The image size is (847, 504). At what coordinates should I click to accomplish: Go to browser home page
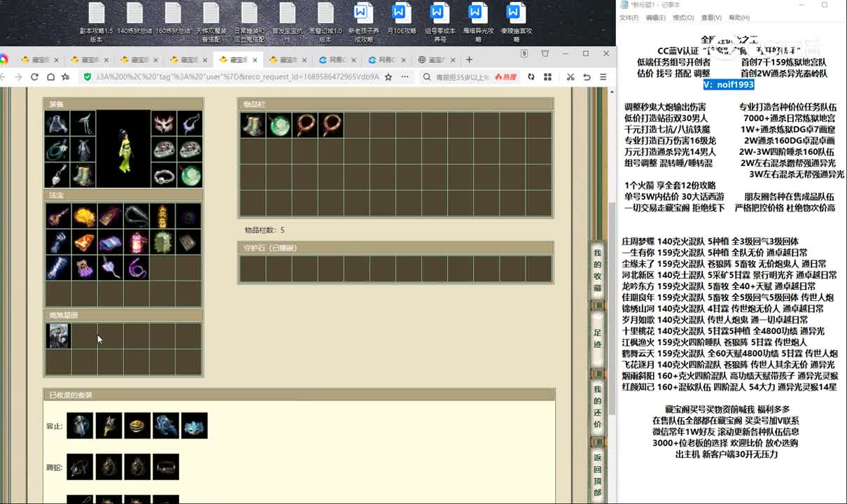50,77
